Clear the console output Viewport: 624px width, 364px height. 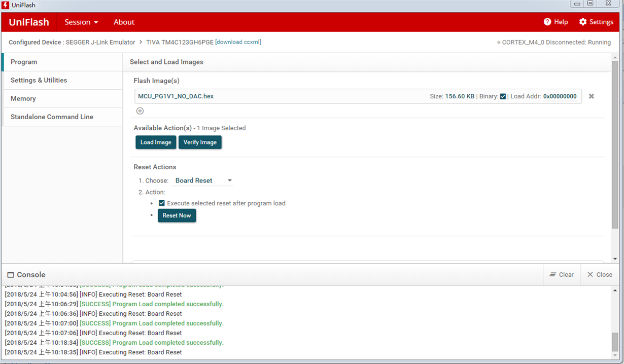click(x=562, y=274)
